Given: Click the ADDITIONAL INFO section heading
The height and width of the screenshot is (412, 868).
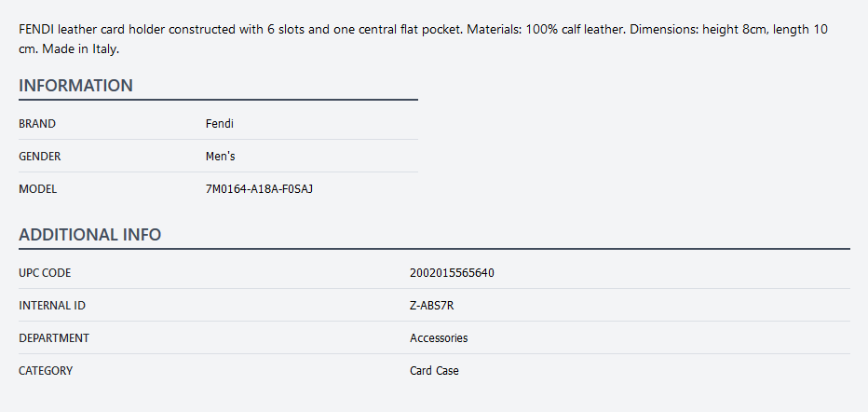Looking at the screenshot, I should pos(89,235).
